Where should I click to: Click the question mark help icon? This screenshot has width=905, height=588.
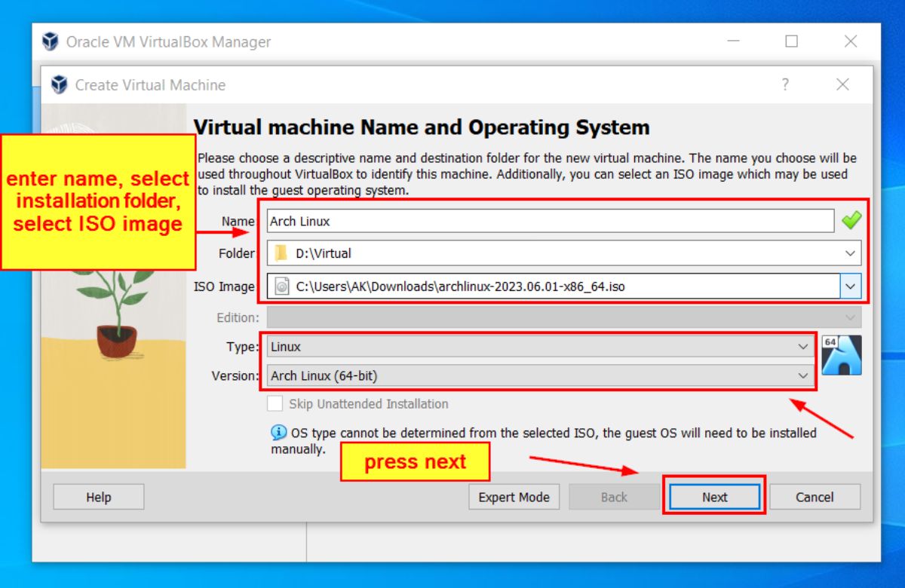[x=785, y=84]
